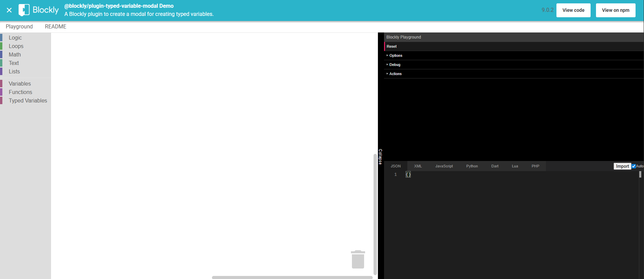This screenshot has height=279, width=644.
Task: Toggle the Auto checkbox
Action: [634, 166]
